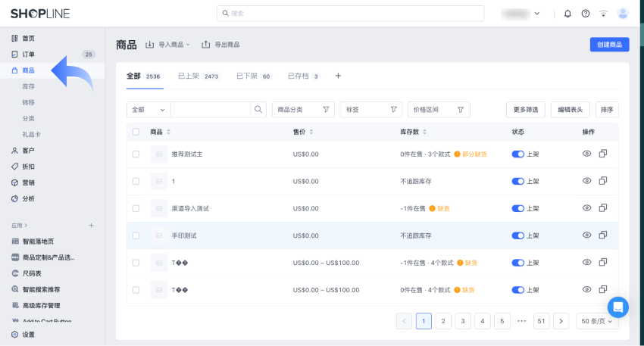
Task: Add an app with the 应用 plus icon
Action: click(91, 225)
